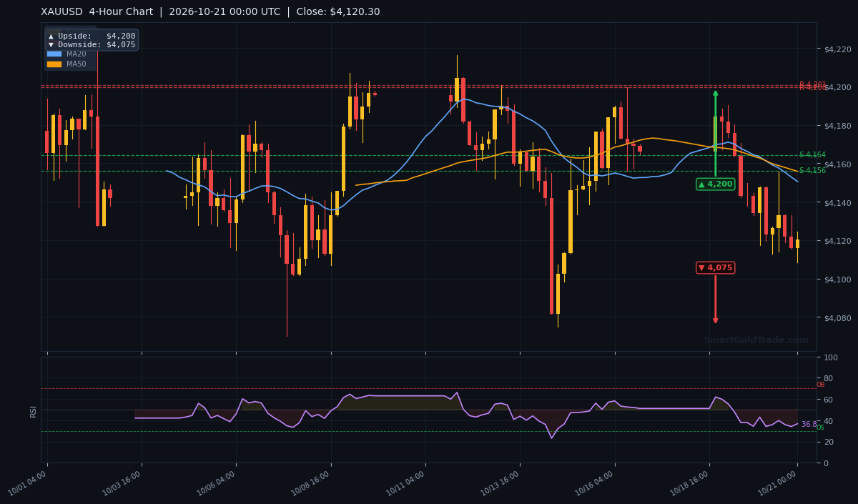The image size is (858, 504).
Task: Click the 10/08 16:00 time axis label
Action: pyautogui.click(x=312, y=483)
